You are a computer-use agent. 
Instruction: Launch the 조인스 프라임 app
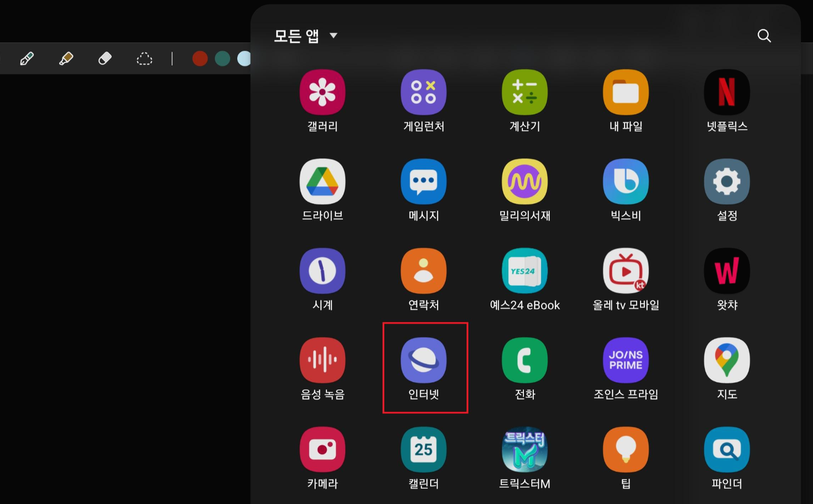[626, 360]
